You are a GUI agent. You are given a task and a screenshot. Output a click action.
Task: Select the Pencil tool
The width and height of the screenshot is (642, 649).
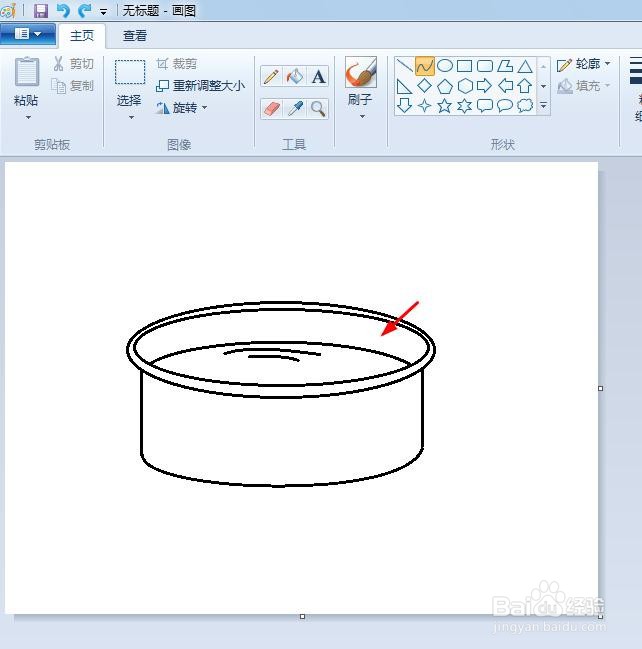271,76
